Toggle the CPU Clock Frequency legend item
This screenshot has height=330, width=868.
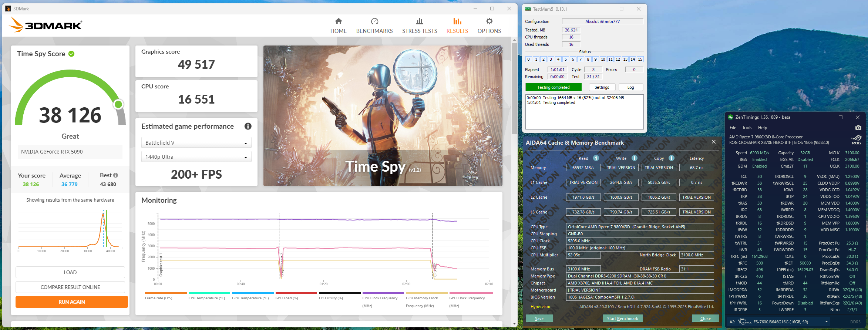tap(383, 300)
